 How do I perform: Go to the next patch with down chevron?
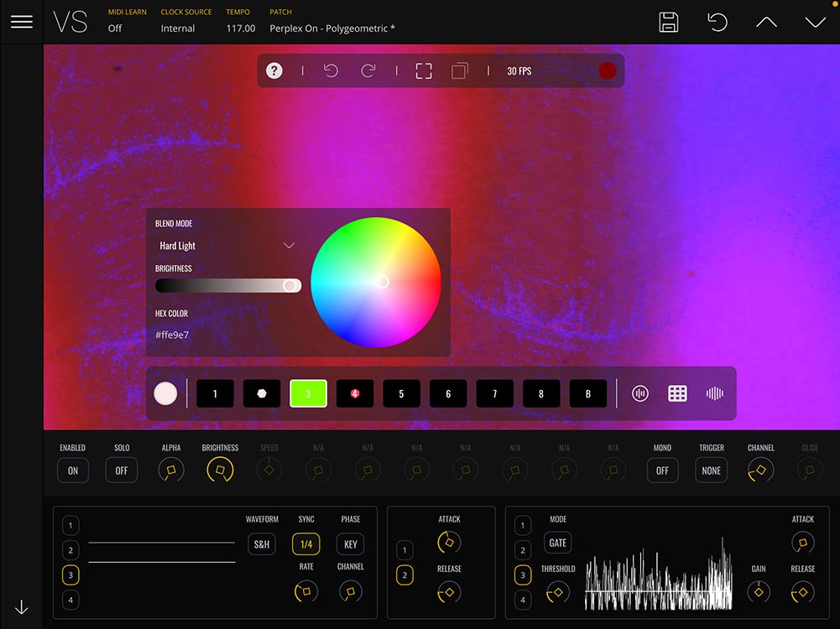tap(815, 23)
